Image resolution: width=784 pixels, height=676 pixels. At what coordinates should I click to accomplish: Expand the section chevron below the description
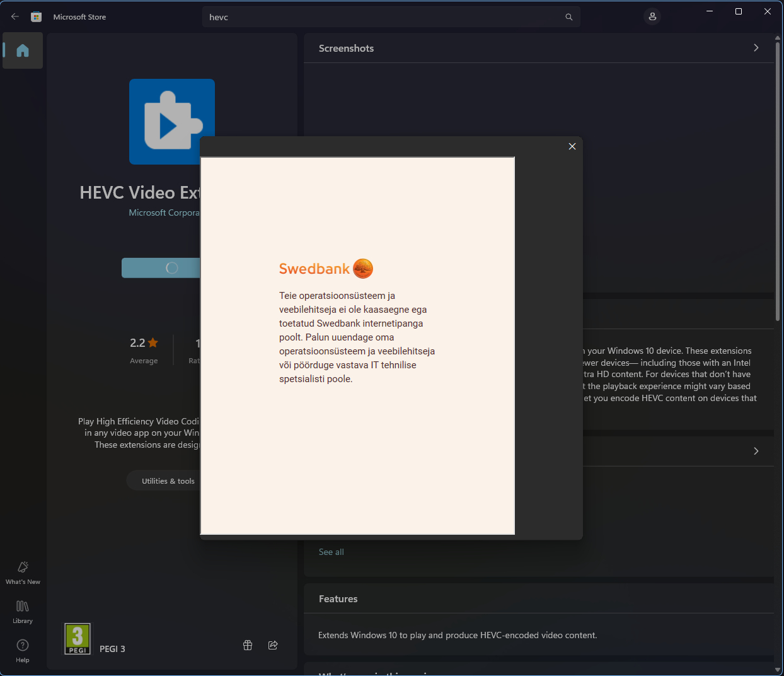coord(756,451)
